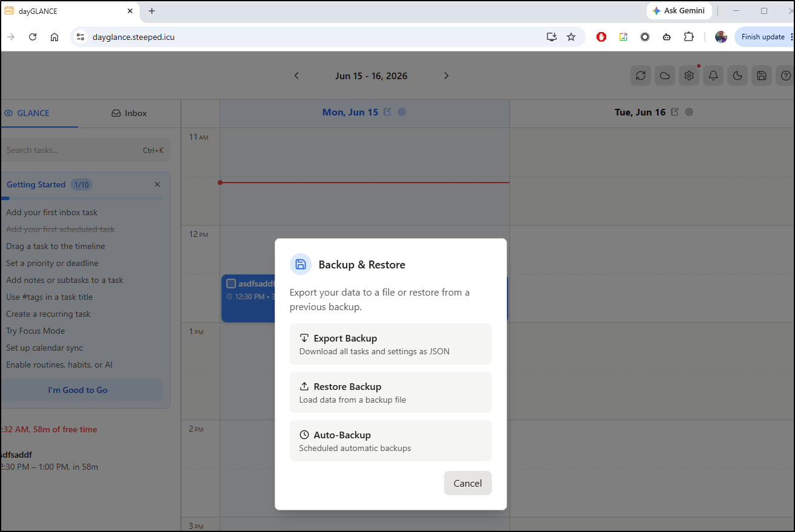
Task: Click the 'Getting Started' heading
Action: click(36, 184)
